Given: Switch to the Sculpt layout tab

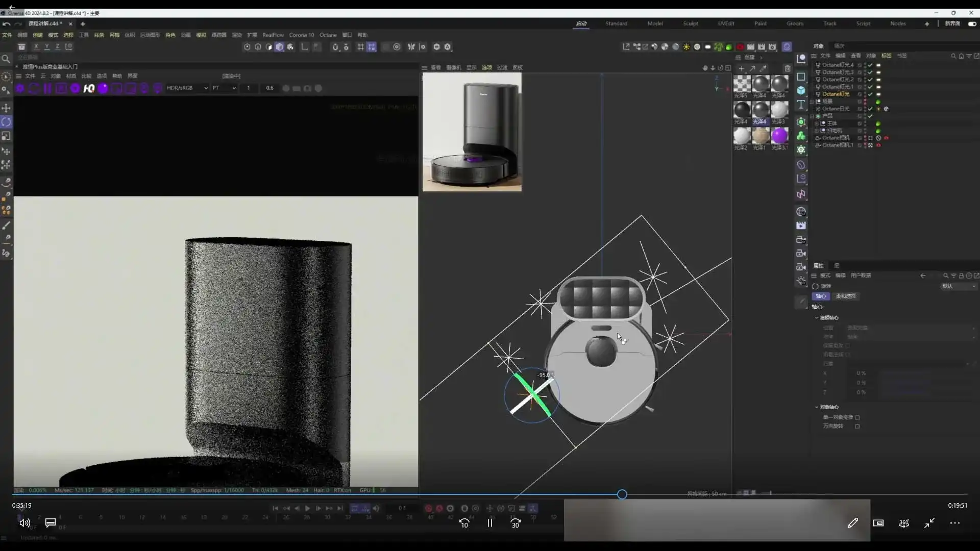Looking at the screenshot, I should (690, 23).
